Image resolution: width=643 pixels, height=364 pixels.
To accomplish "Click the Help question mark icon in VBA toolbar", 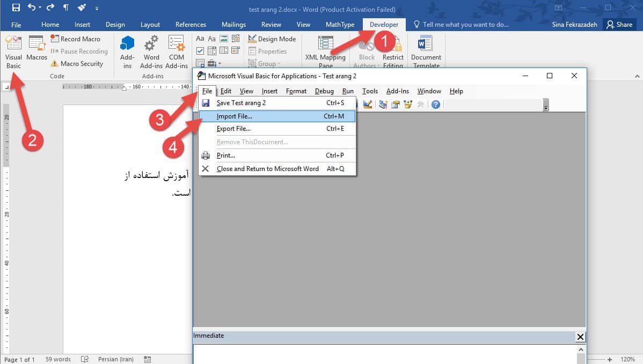I will (x=436, y=105).
